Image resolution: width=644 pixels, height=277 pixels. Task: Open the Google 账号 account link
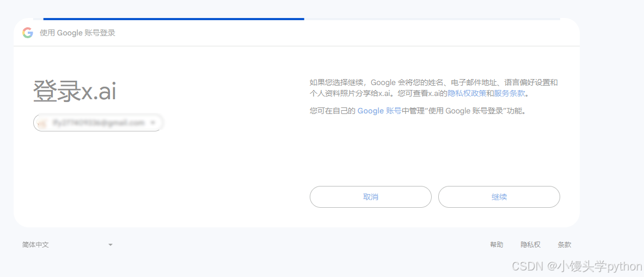(379, 111)
